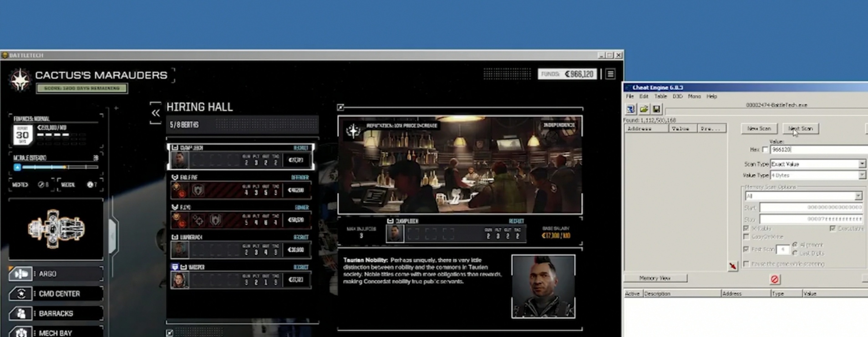
Task: Click the 30 days report calendar icon
Action: tap(22, 135)
